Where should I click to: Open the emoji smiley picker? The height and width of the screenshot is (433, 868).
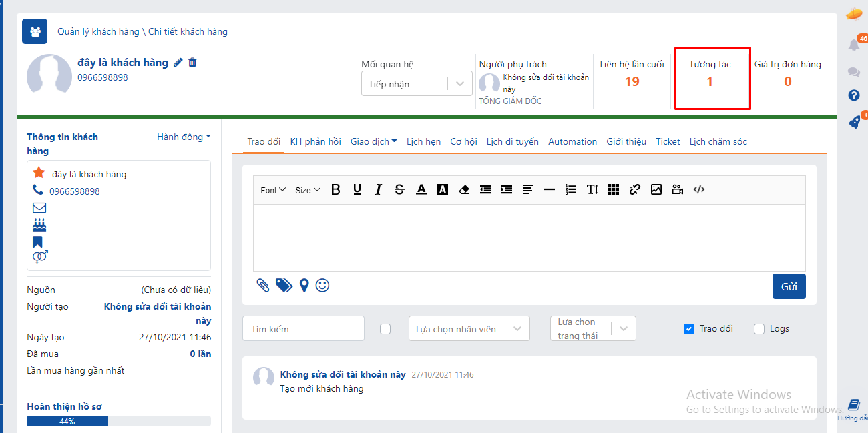click(322, 286)
